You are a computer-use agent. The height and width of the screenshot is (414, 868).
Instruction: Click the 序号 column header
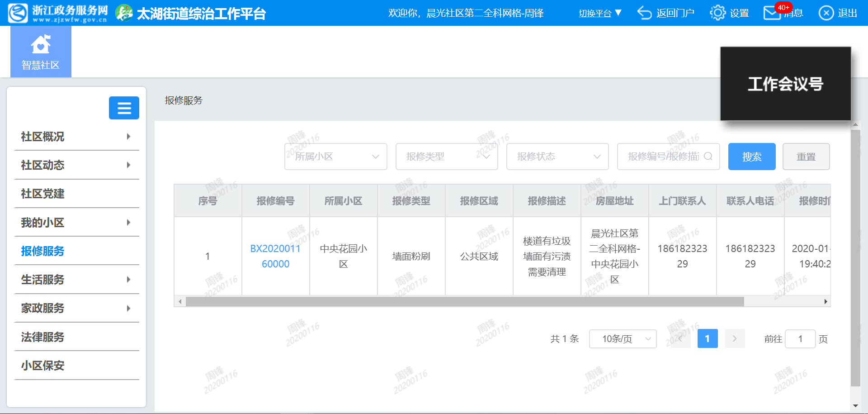208,200
